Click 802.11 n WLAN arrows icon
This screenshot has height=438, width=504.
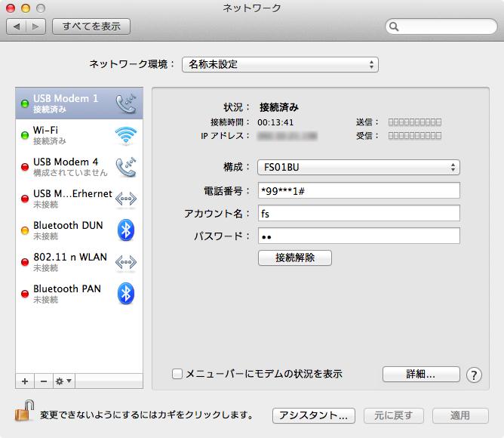coord(126,262)
